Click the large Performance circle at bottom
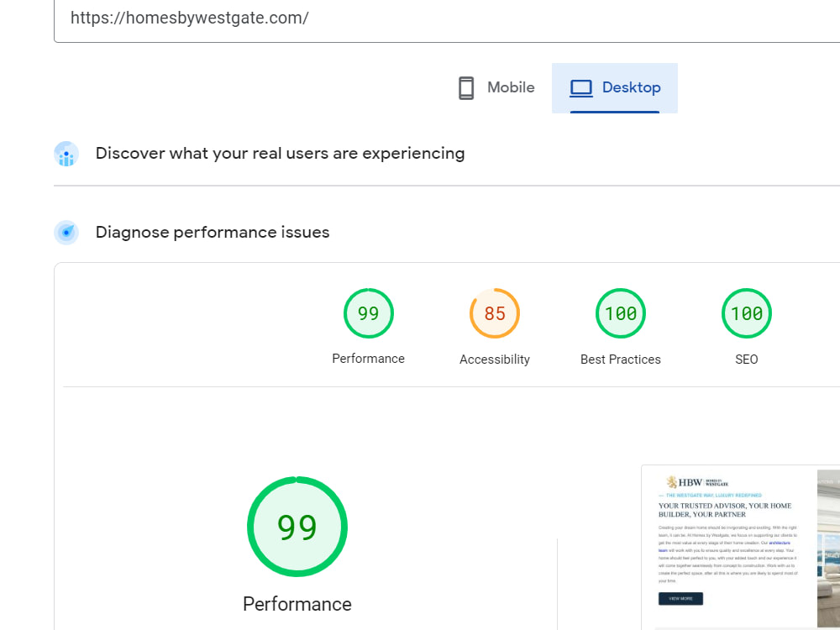840x630 pixels. click(297, 527)
